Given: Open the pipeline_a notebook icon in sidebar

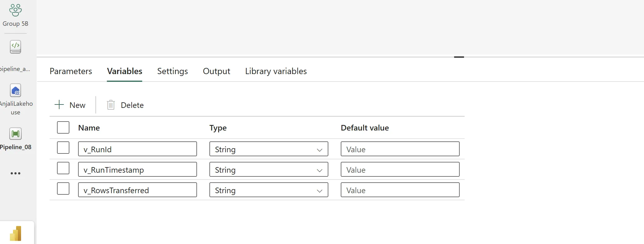Looking at the screenshot, I should pos(15,47).
